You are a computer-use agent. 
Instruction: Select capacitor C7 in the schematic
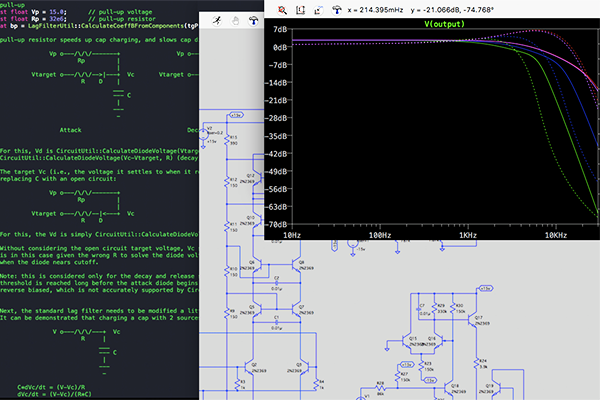(x=419, y=309)
